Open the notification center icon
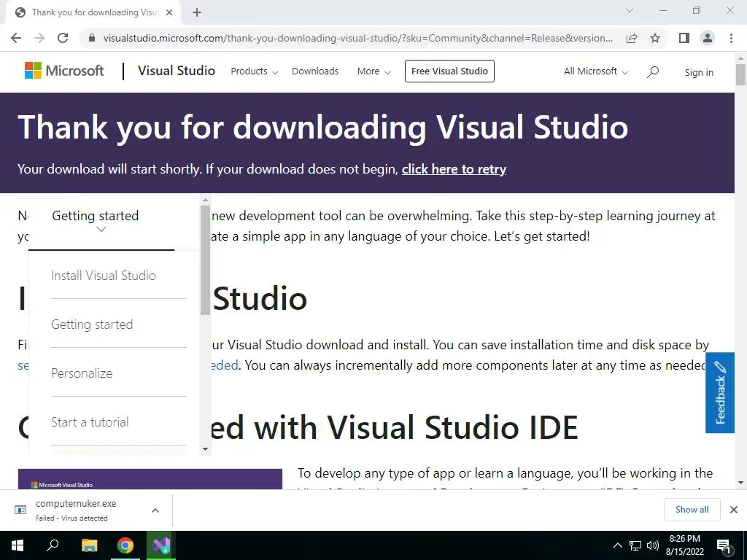The image size is (747, 560). tap(723, 546)
